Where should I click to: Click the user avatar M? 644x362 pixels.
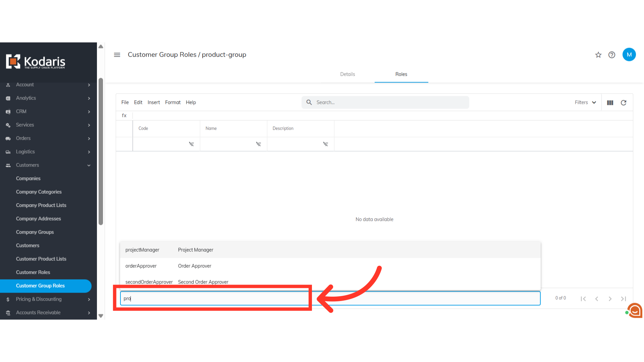(x=629, y=55)
